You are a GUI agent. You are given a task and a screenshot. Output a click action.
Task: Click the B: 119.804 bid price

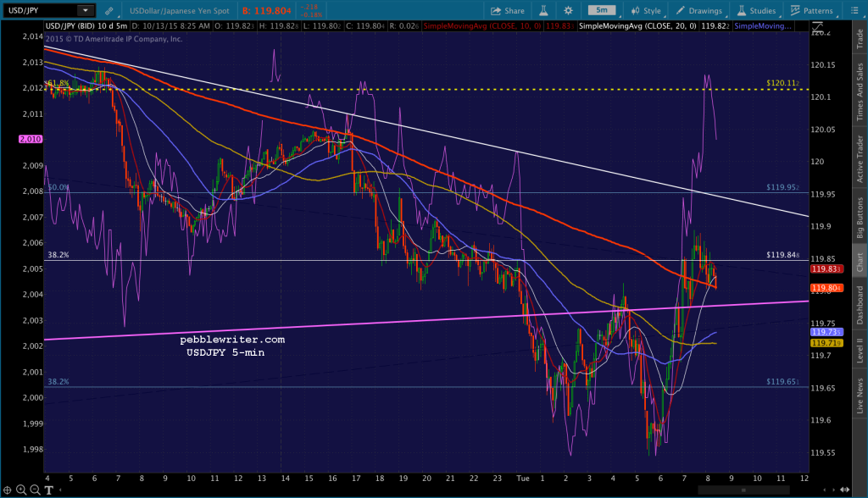[267, 10]
